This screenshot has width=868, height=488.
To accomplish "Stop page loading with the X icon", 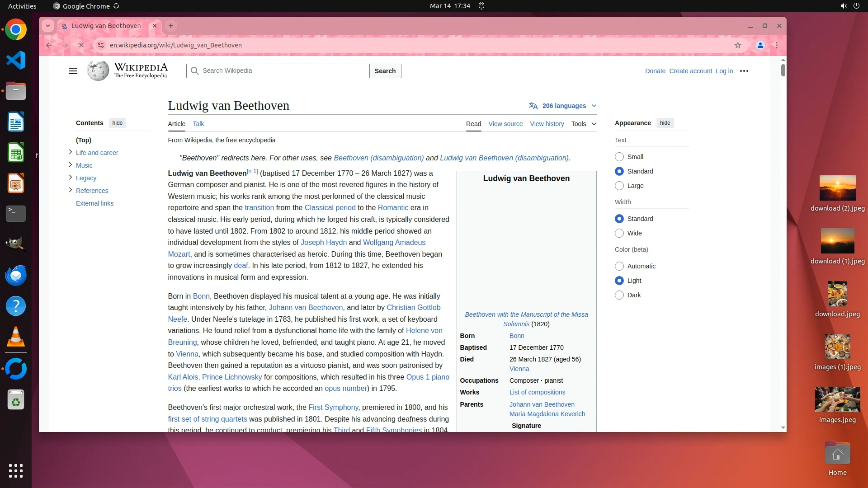I will (81, 45).
